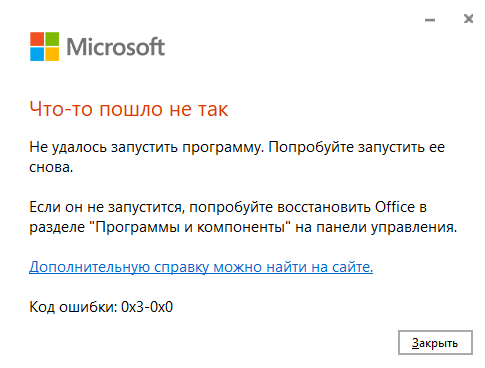This screenshot has width=485, height=368.
Task: Click the blue square of Microsoft logo
Action: (37, 54)
